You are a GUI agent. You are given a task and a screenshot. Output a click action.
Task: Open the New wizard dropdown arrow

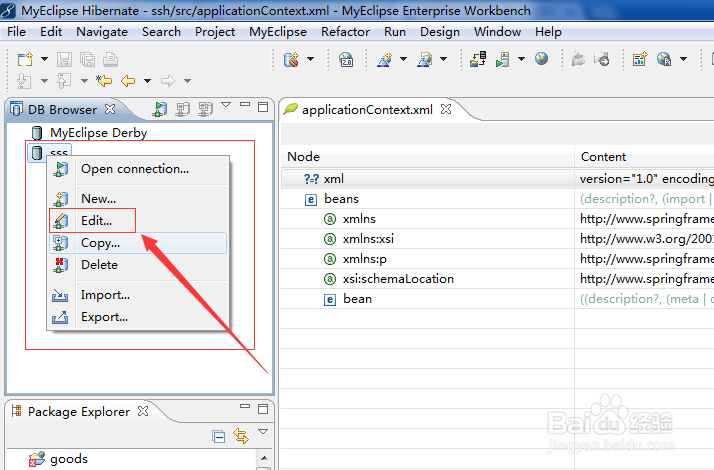point(44,59)
